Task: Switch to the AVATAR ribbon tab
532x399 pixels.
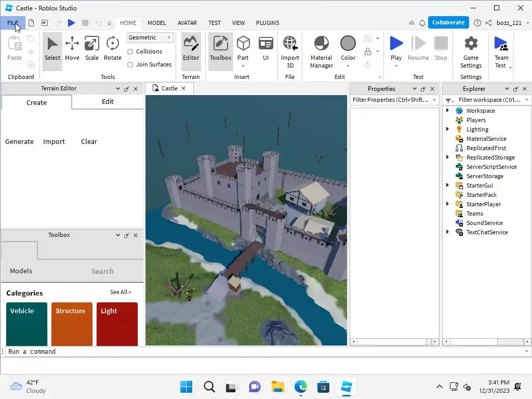Action: [x=187, y=23]
